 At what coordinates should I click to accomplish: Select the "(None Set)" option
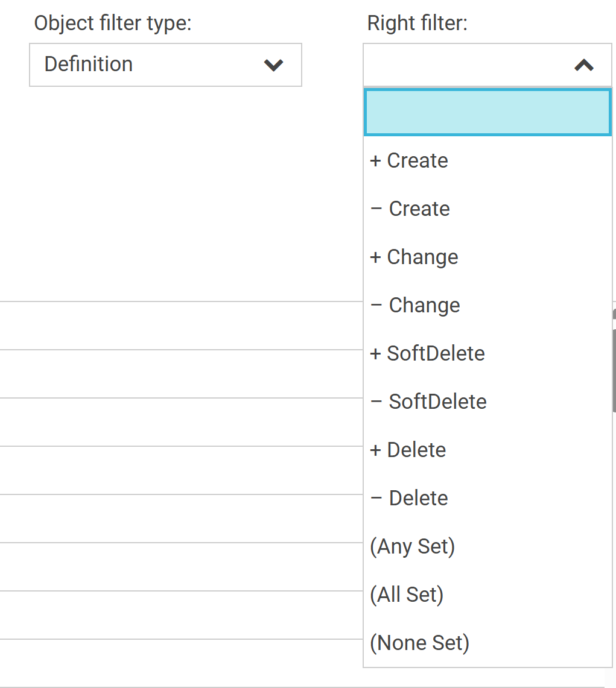[419, 643]
